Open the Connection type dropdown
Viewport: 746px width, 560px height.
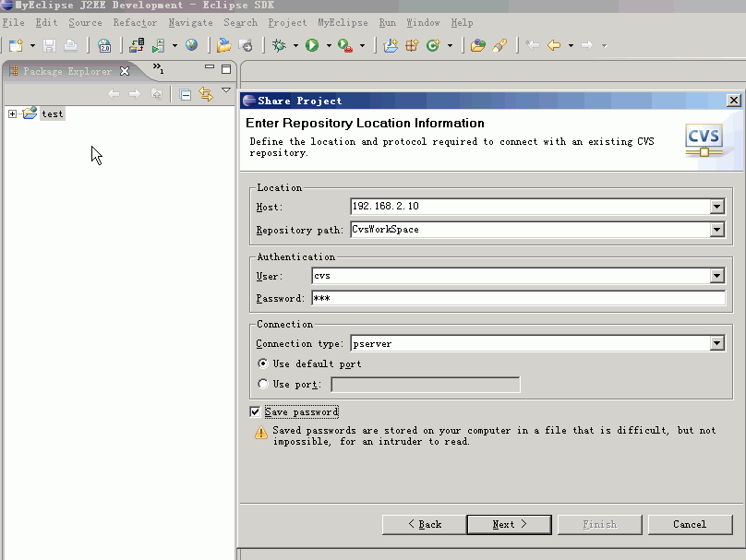pos(717,343)
